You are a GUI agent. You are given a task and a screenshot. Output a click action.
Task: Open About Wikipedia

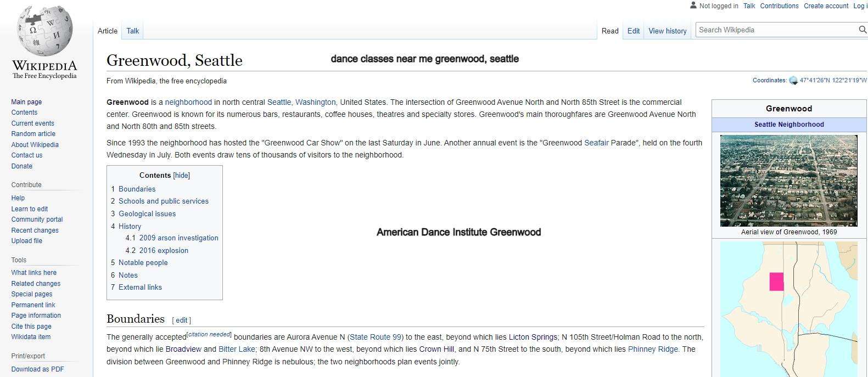35,145
